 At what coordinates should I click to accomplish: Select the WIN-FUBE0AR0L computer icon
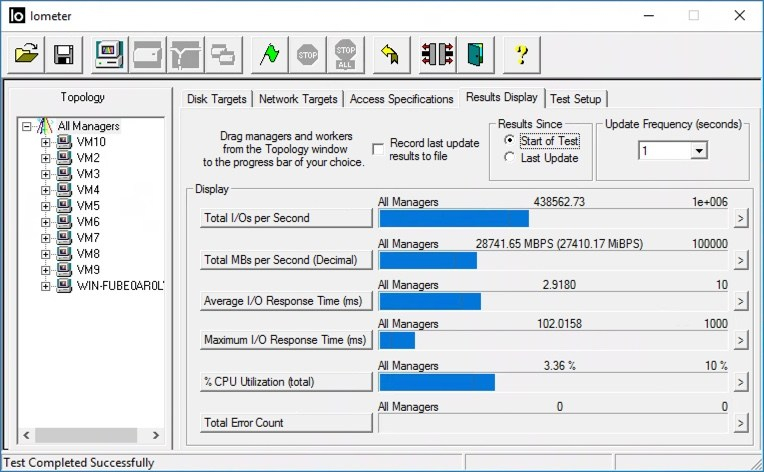(x=64, y=285)
